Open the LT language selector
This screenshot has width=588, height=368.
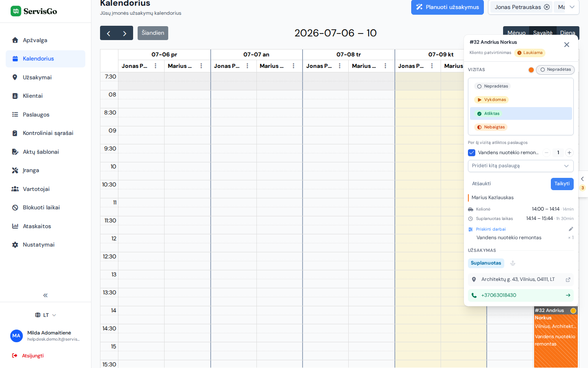pos(45,315)
